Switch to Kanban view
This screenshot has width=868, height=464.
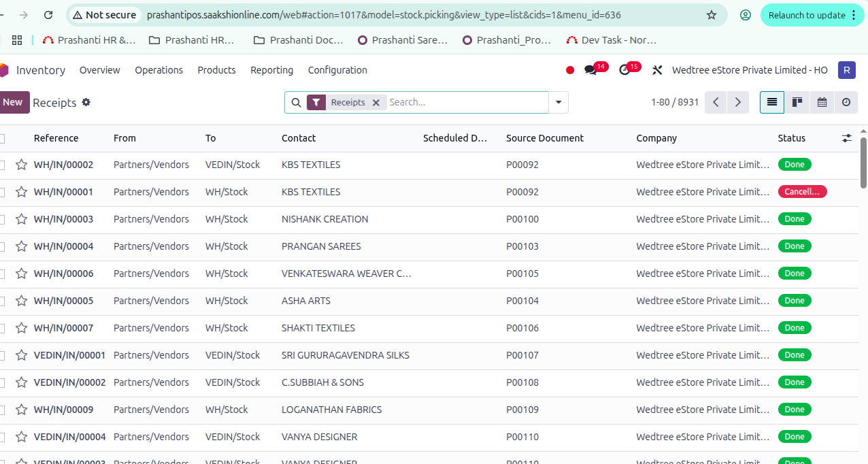pos(797,102)
